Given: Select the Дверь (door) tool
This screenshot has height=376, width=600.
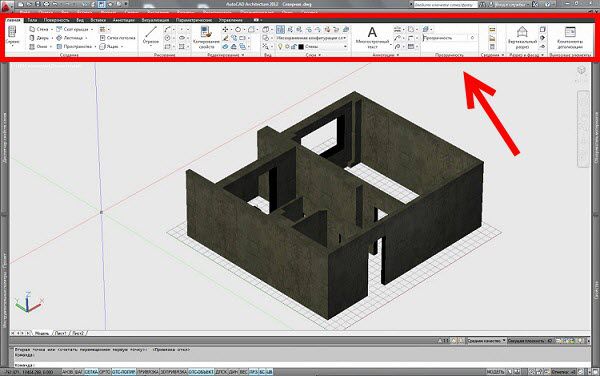Looking at the screenshot, I should 39,38.
